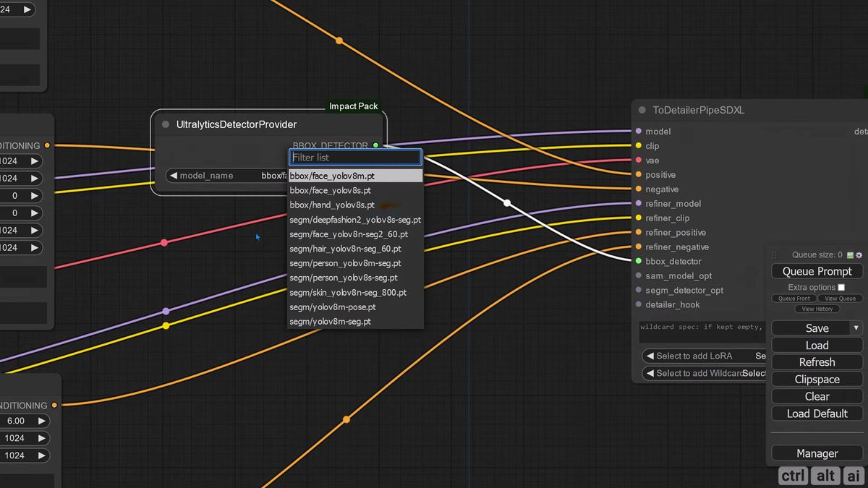Click the menu panel drag handle dots

[775, 254]
